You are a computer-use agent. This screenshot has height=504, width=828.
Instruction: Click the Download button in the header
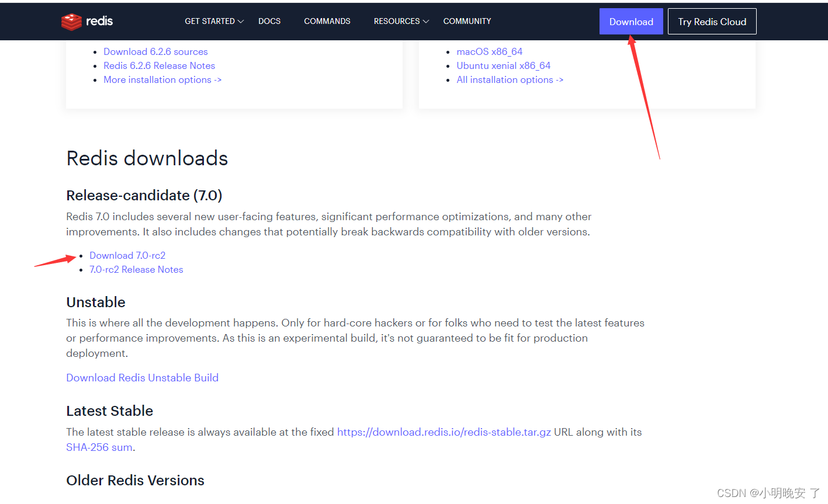(631, 22)
